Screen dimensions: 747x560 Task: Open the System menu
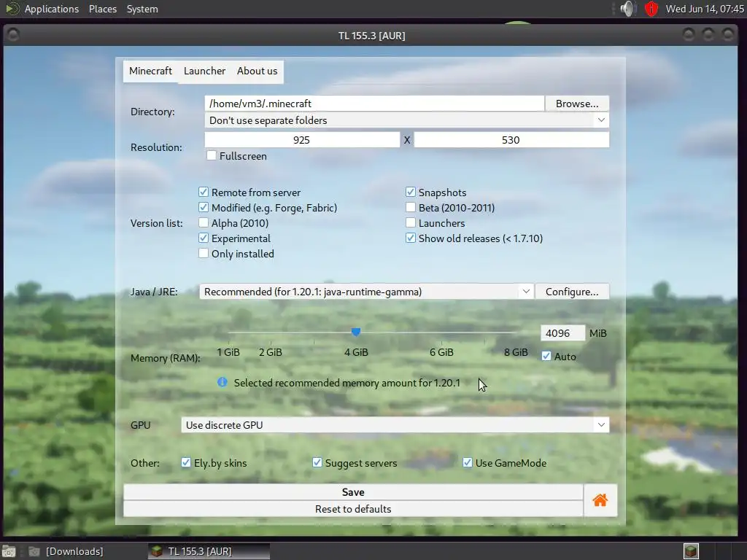click(x=142, y=9)
